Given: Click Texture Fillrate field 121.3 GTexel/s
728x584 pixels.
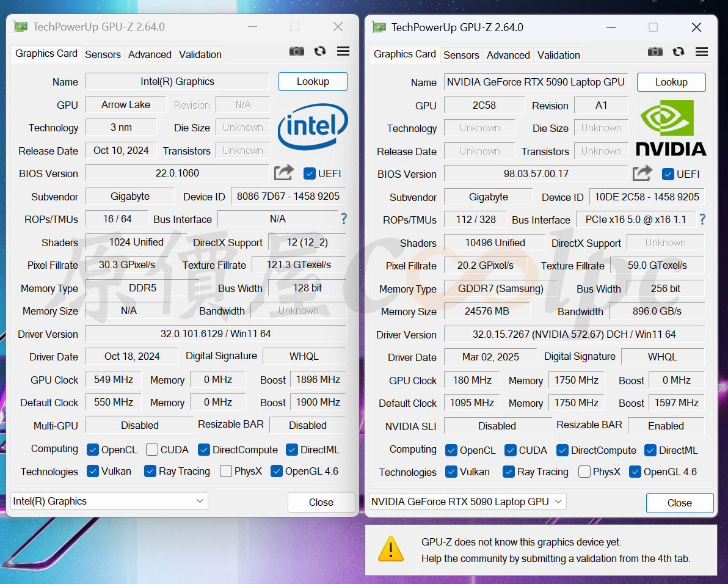Looking at the screenshot, I should click(299, 265).
